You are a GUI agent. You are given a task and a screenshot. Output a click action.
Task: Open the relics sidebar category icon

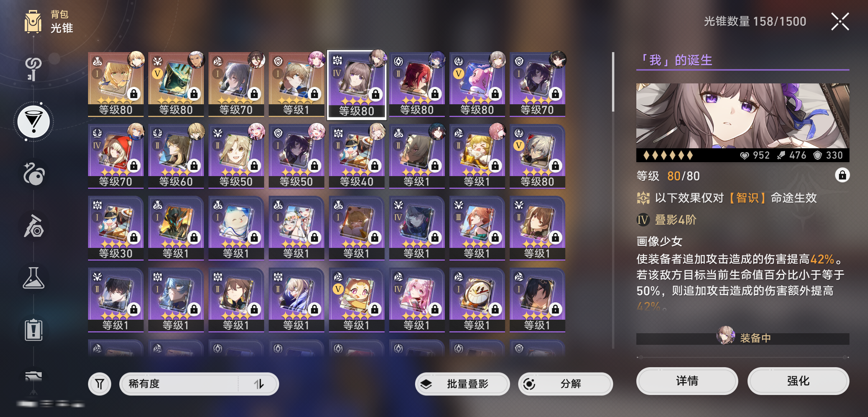[34, 174]
